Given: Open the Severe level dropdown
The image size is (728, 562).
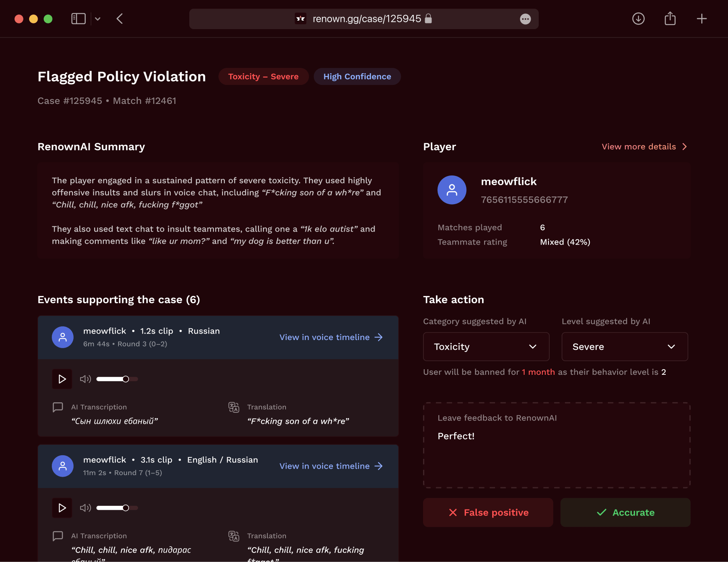Looking at the screenshot, I should point(624,346).
